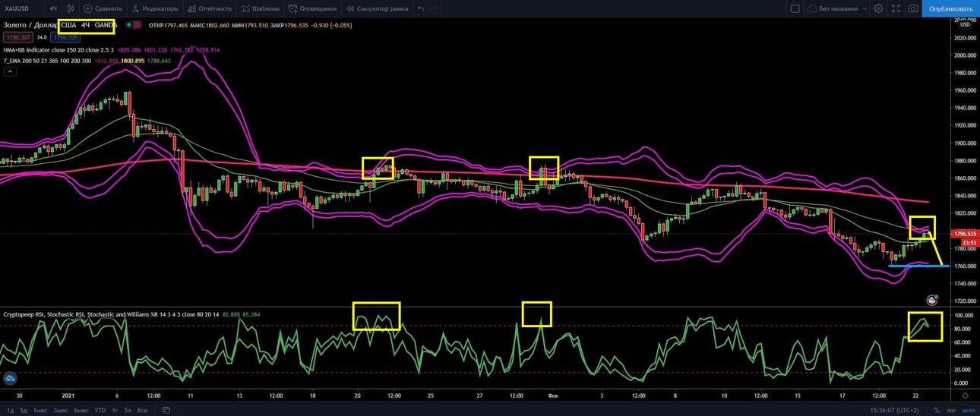Screen dimensions: 980x416
Task: Click the 2000.000 level on price scale
Action: click(x=965, y=55)
